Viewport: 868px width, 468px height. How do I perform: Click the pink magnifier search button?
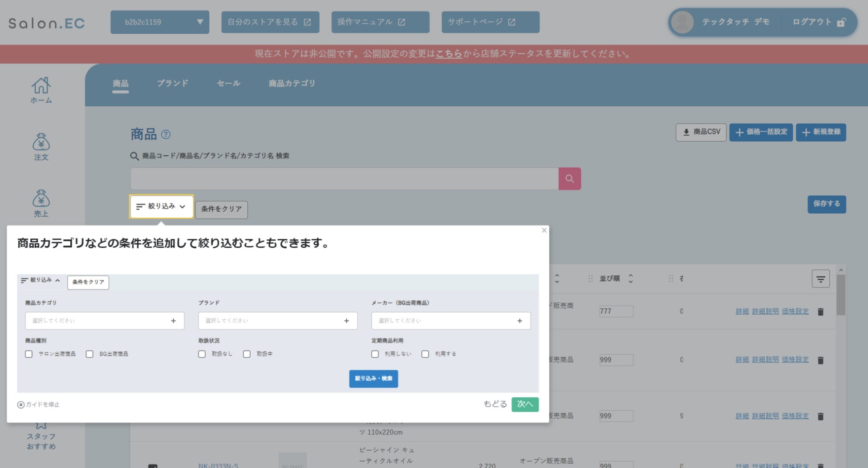570,179
